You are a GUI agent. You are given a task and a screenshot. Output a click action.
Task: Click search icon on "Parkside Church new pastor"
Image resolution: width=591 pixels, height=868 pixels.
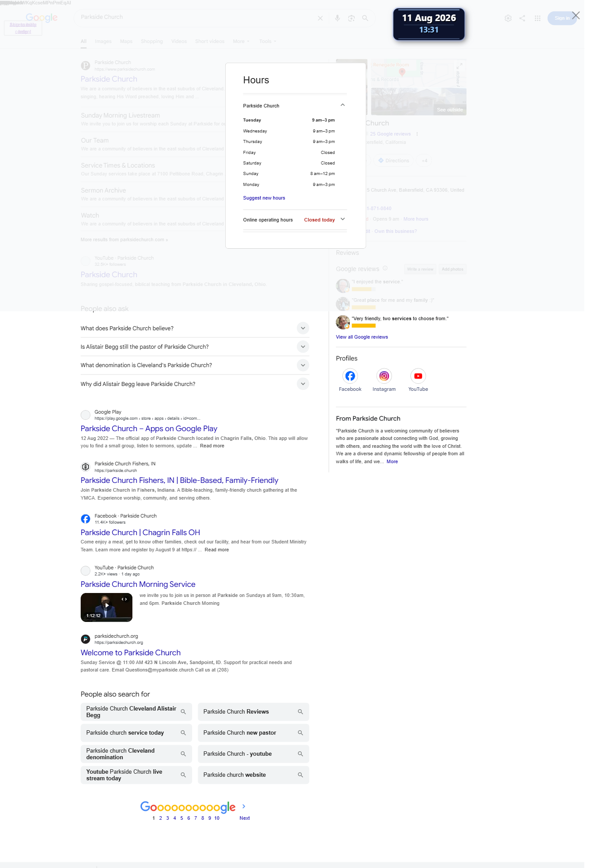(300, 733)
